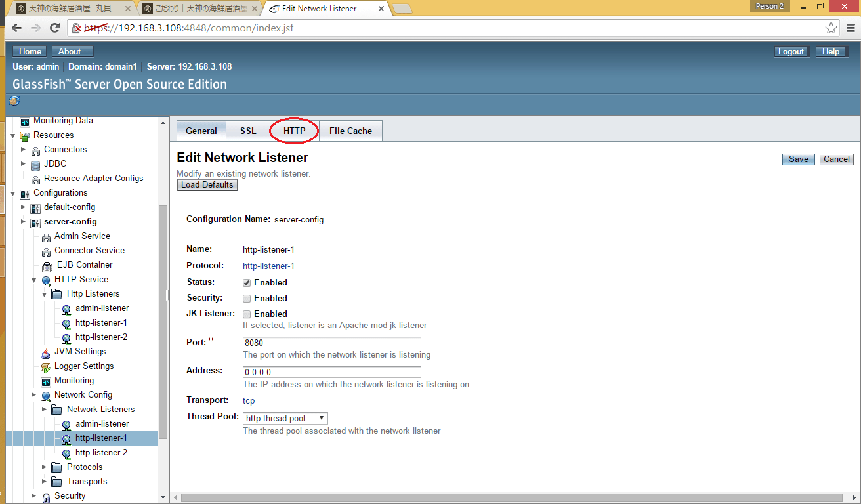
Task: Collapse the Configurations tree node
Action: 12,193
